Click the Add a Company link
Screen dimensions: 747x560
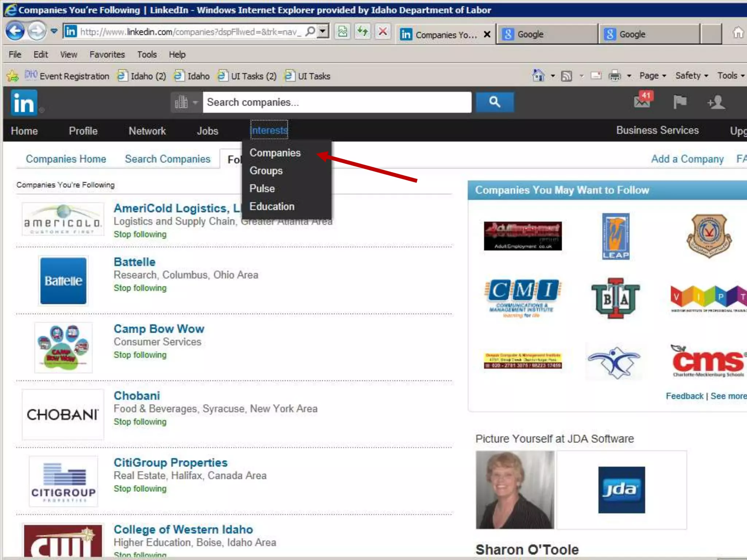coord(687,159)
